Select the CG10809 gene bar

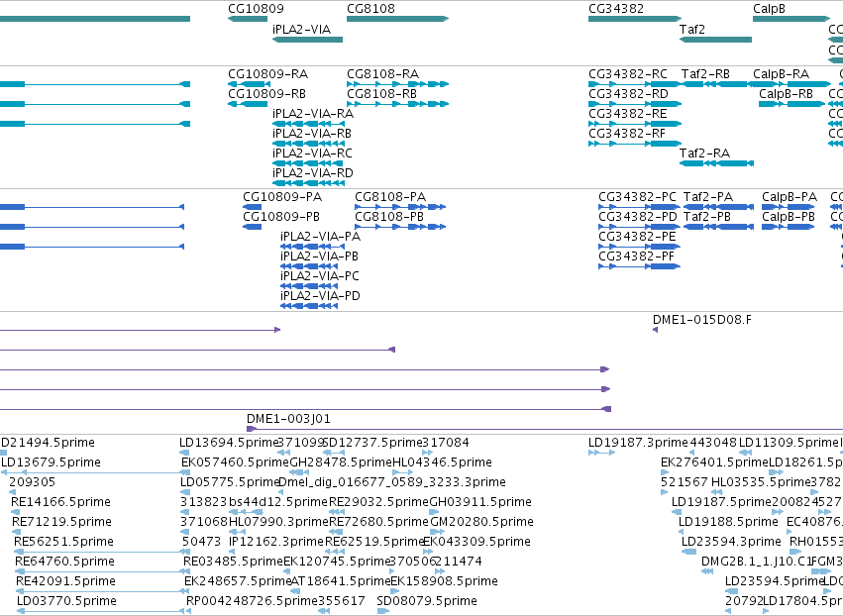coord(248,19)
